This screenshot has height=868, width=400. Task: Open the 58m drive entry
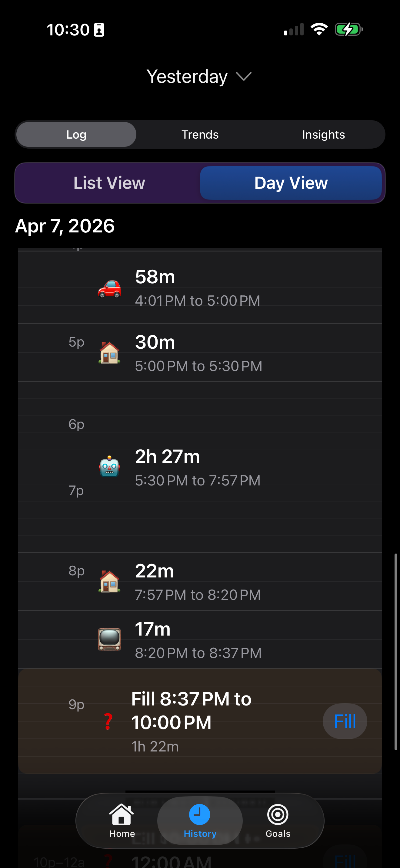coord(200,288)
